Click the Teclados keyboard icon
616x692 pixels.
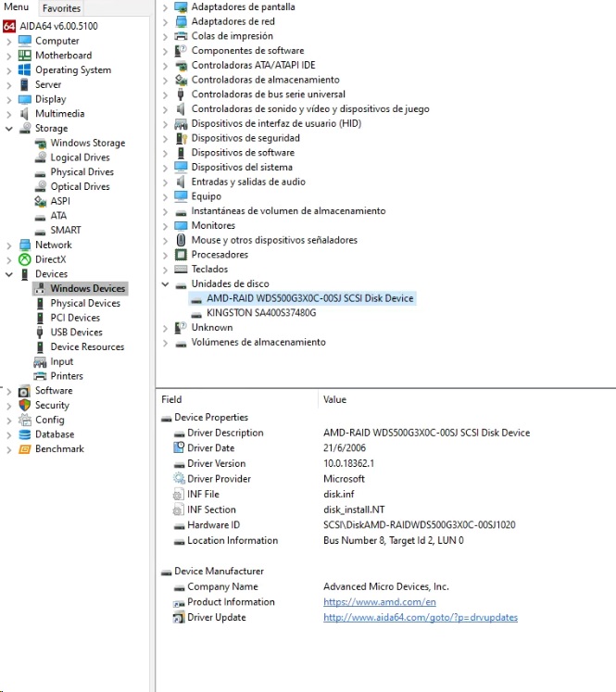(181, 270)
